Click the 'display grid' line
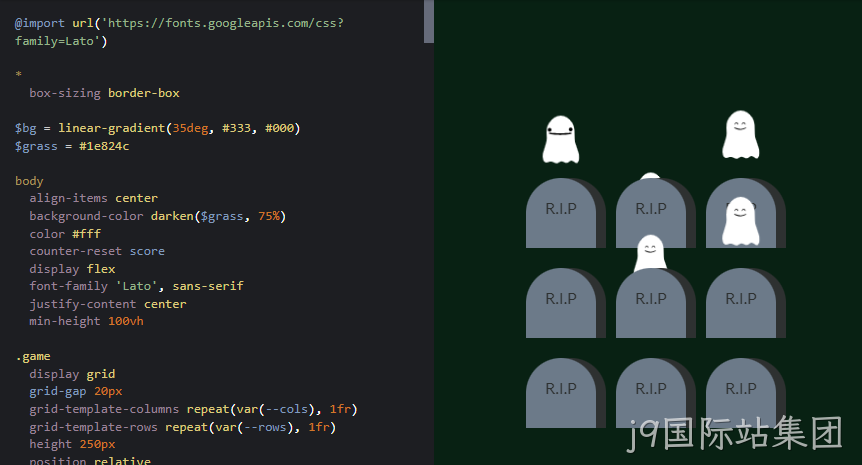Viewport: 862px width, 465px height. pos(72,374)
